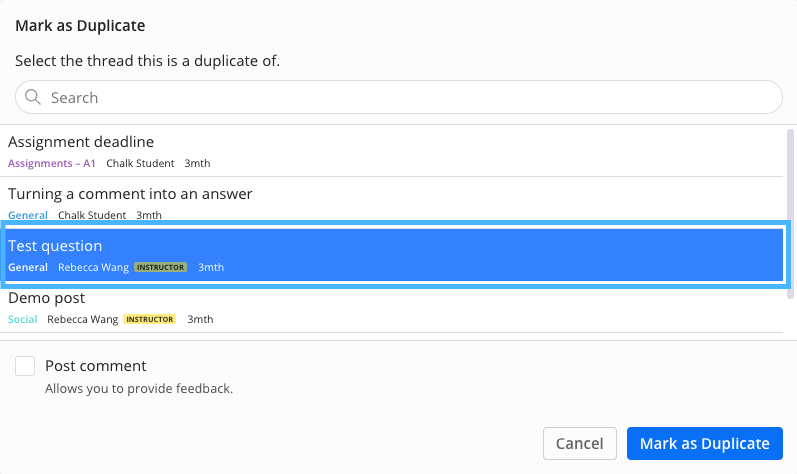
Task: Click the Social category label on Demo post
Action: pos(23,319)
